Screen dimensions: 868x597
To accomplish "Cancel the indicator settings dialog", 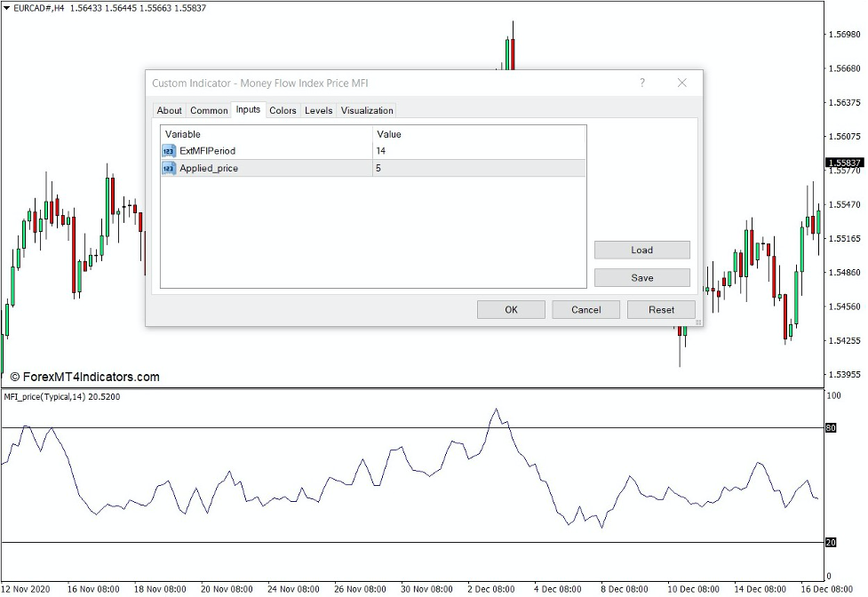I will tap(585, 309).
